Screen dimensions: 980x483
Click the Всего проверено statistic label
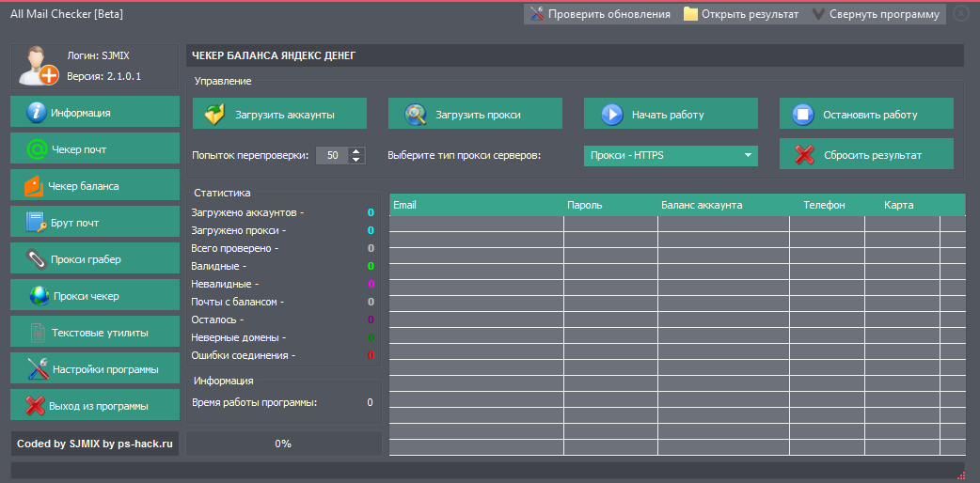235,248
